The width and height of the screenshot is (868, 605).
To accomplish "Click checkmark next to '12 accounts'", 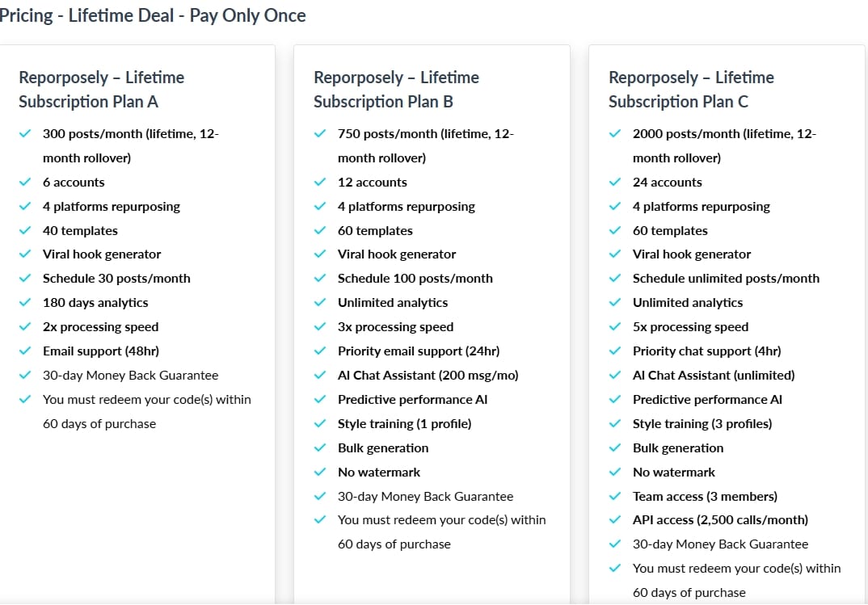I will [320, 183].
